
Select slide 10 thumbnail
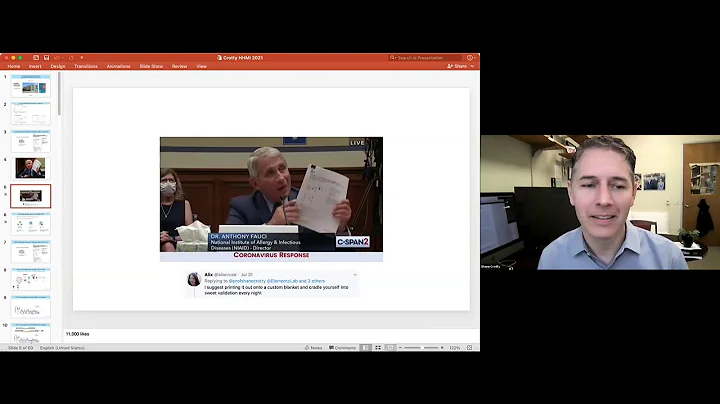(31, 333)
